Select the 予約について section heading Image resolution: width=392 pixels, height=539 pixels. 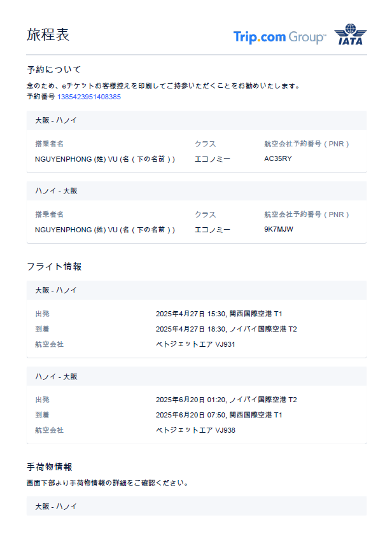coord(53,69)
